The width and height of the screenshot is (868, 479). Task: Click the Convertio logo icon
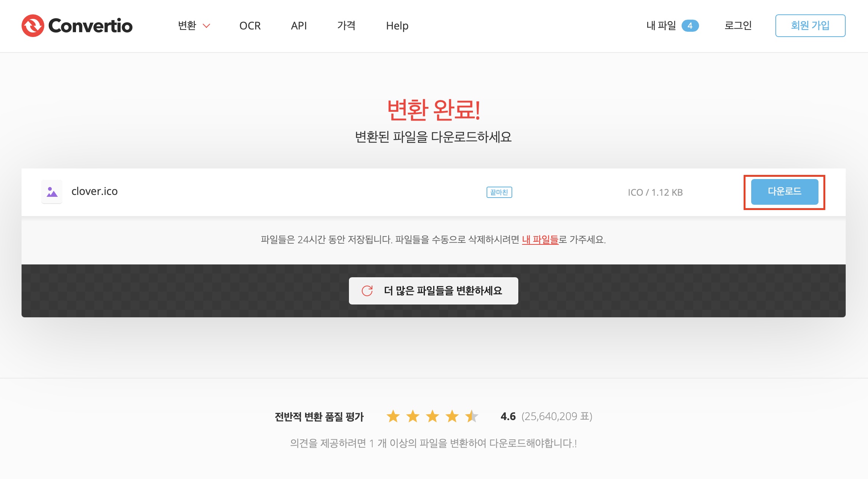click(33, 26)
